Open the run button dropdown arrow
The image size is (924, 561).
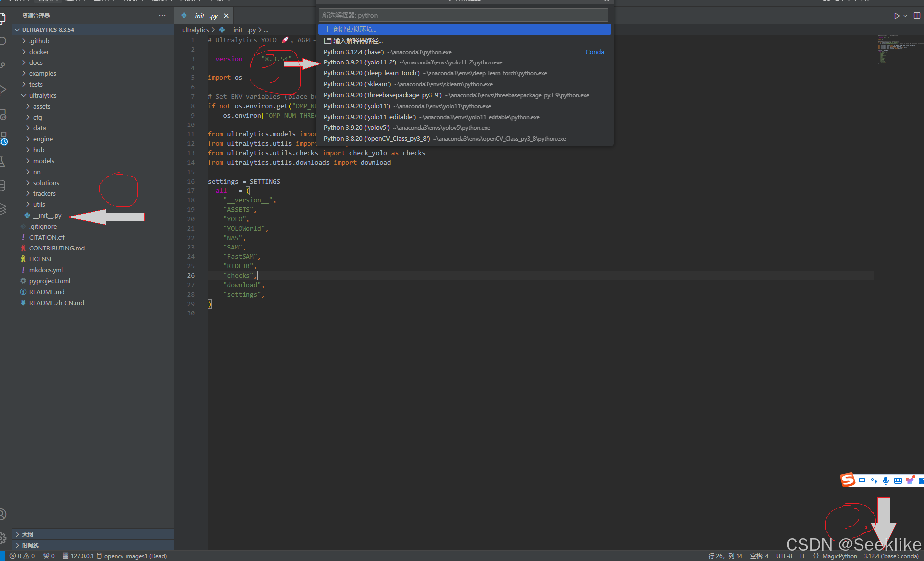[905, 16]
